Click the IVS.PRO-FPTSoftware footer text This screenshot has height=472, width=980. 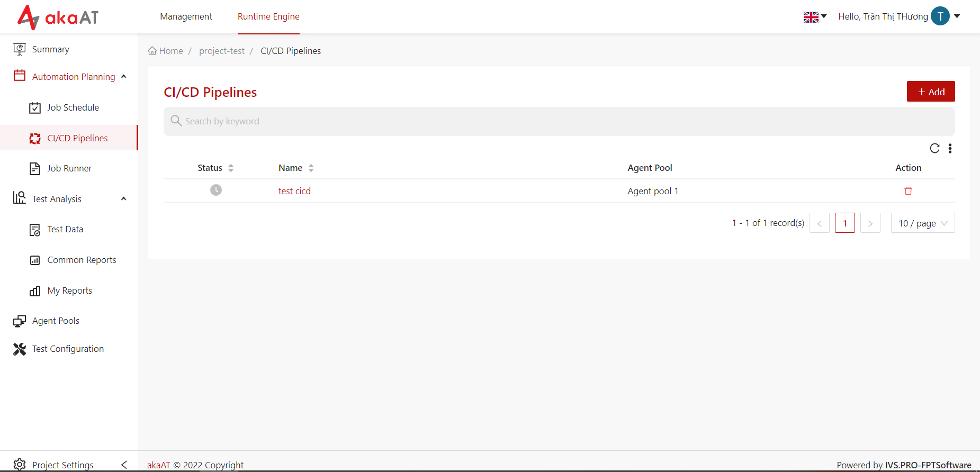click(x=928, y=465)
